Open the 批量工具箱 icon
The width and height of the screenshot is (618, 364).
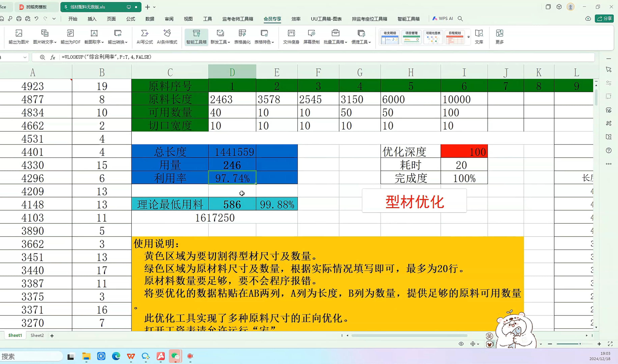pos(335,37)
